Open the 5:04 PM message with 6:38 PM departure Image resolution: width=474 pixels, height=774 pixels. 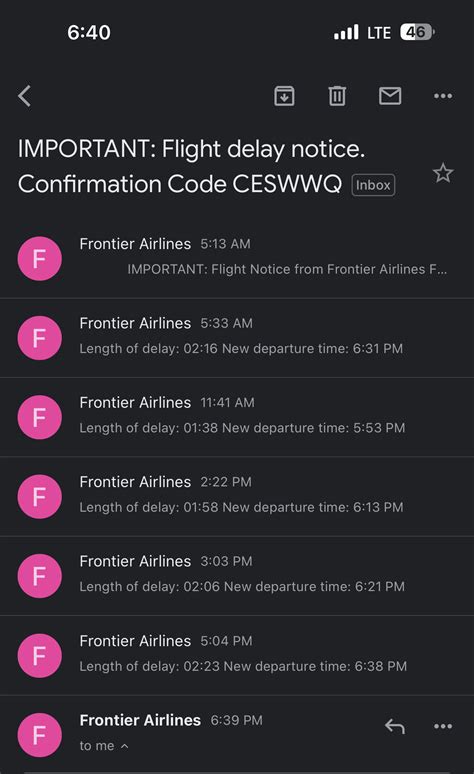click(237, 656)
